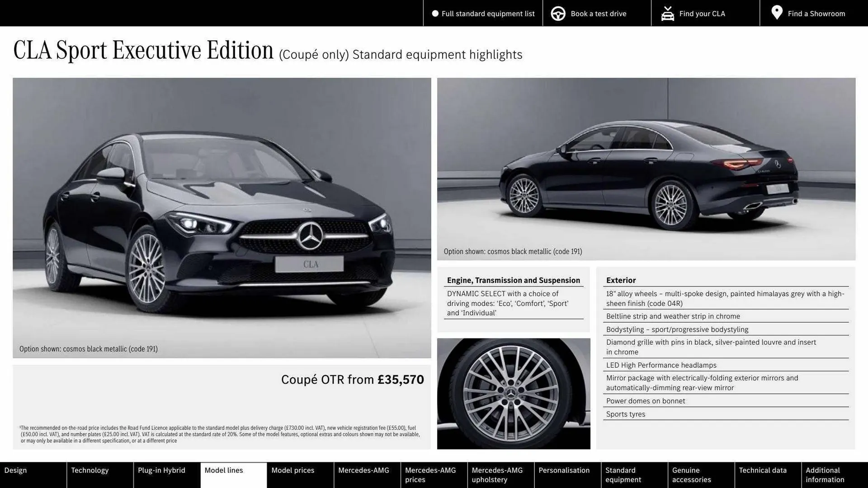The height and width of the screenshot is (488, 868).
Task: Click the Find your CLA car icon
Action: 667,13
